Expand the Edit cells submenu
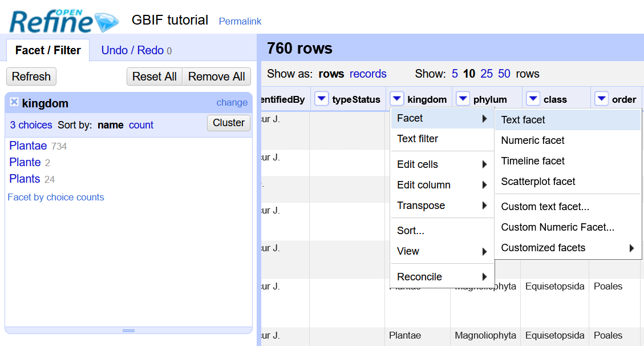 [442, 164]
